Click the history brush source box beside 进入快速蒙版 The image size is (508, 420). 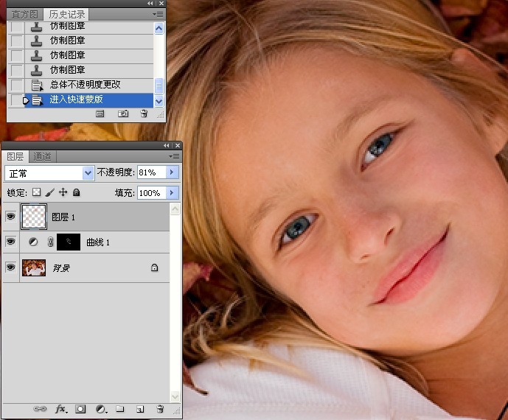point(16,99)
